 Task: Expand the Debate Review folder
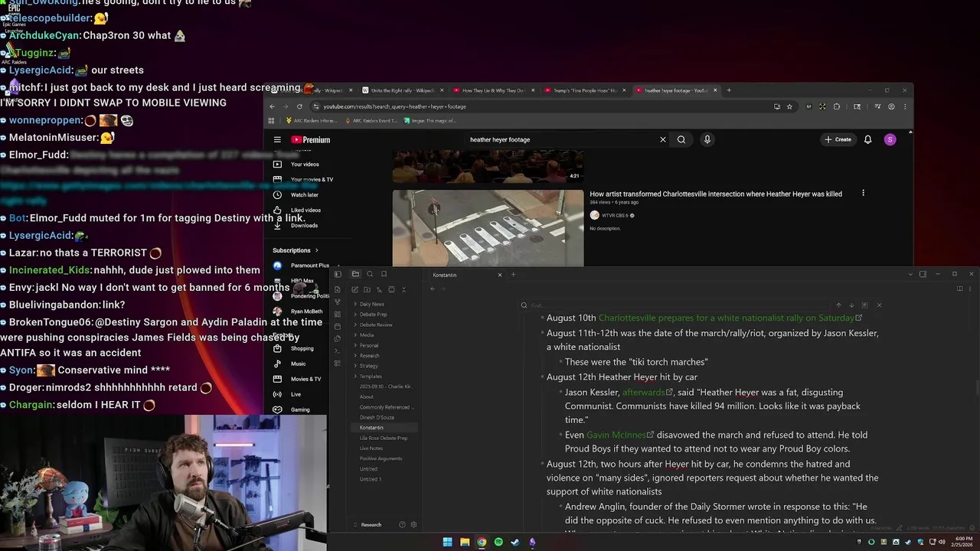click(376, 324)
